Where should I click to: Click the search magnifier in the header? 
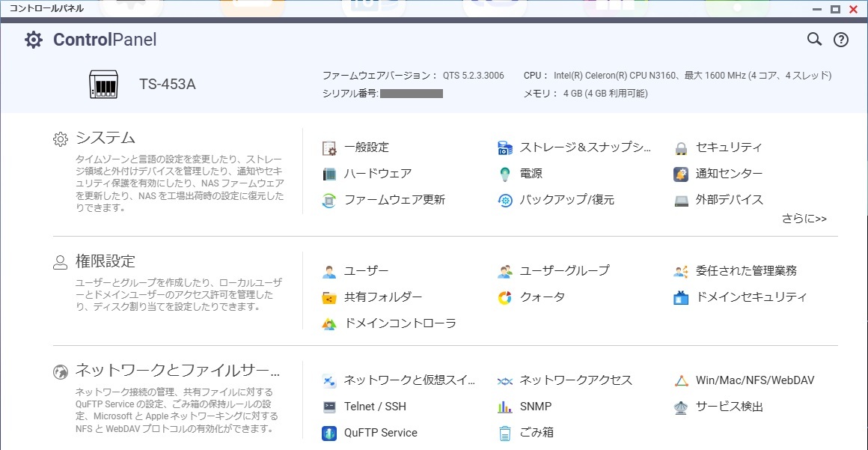pyautogui.click(x=814, y=39)
